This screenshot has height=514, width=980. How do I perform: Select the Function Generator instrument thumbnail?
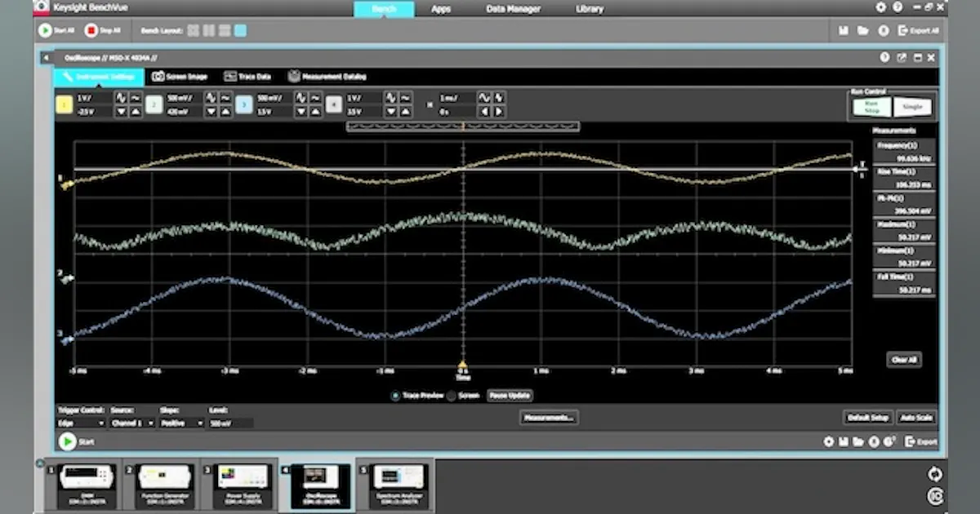coord(165,485)
